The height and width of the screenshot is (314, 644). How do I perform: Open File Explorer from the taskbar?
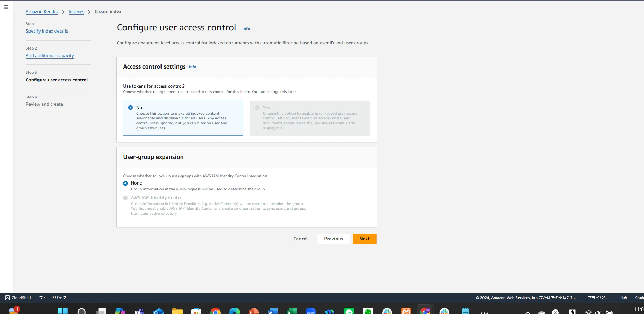coord(177,311)
